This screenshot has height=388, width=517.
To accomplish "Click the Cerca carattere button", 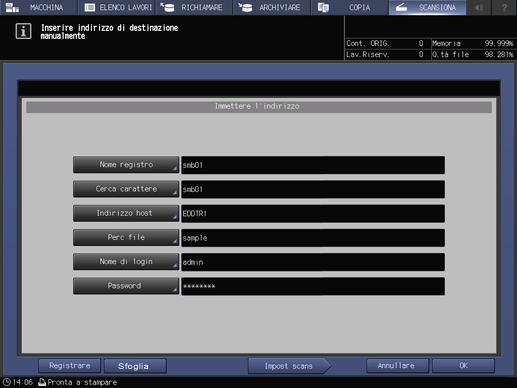I will (x=126, y=189).
